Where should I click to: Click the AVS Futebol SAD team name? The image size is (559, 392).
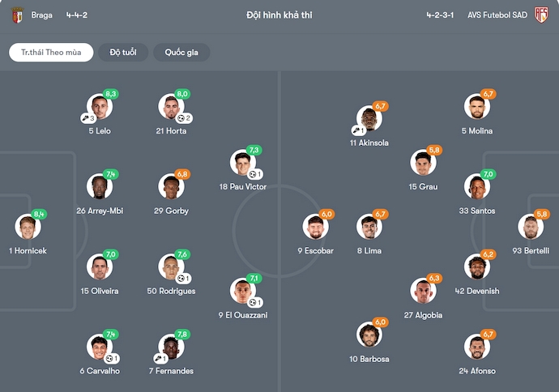click(x=497, y=15)
